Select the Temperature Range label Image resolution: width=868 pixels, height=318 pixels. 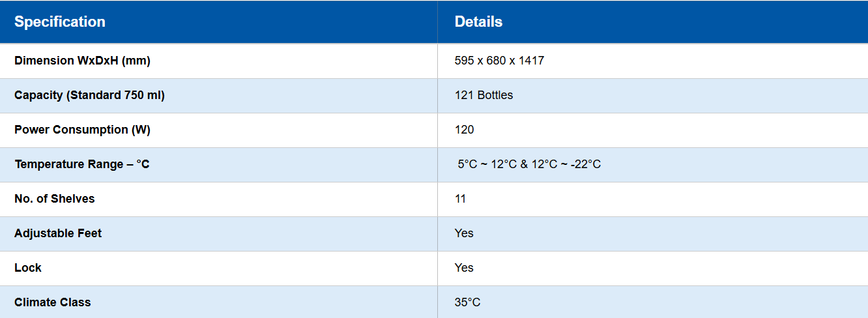[x=82, y=164]
